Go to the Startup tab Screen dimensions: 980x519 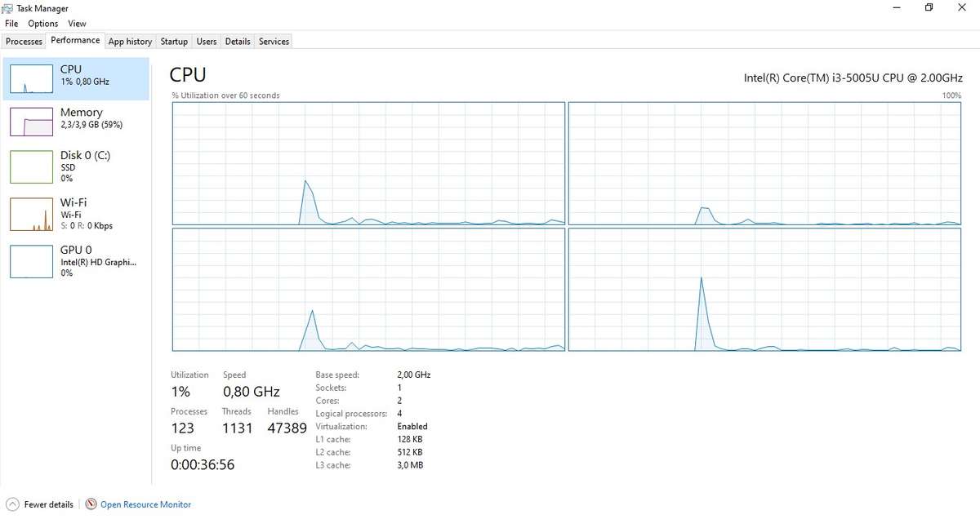[174, 42]
